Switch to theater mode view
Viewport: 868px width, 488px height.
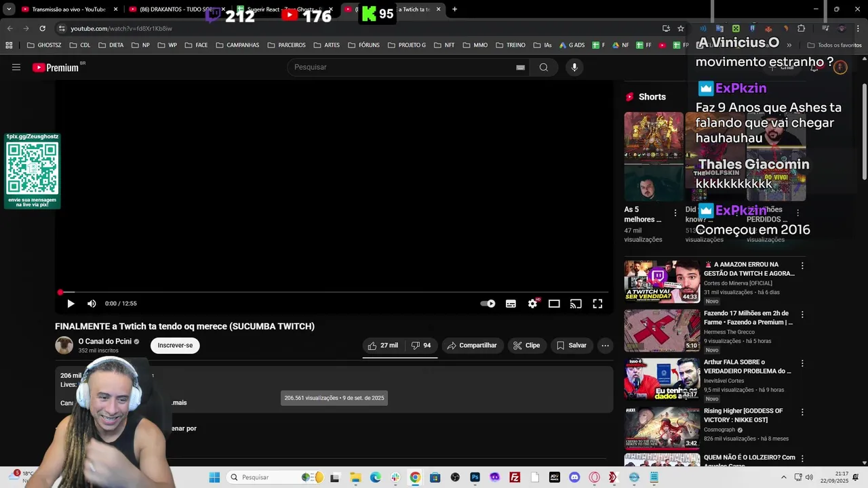pyautogui.click(x=554, y=304)
